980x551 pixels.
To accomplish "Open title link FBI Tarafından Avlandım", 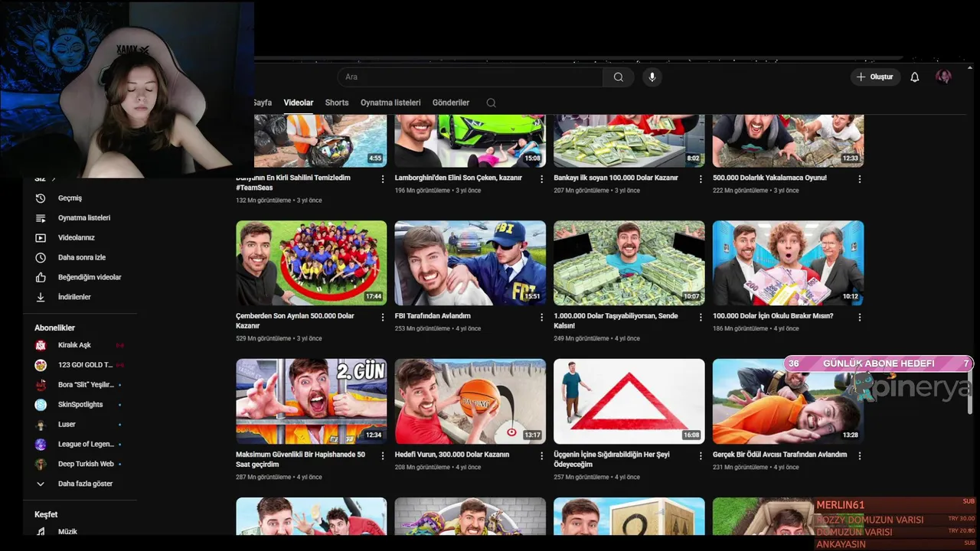I will coord(433,316).
